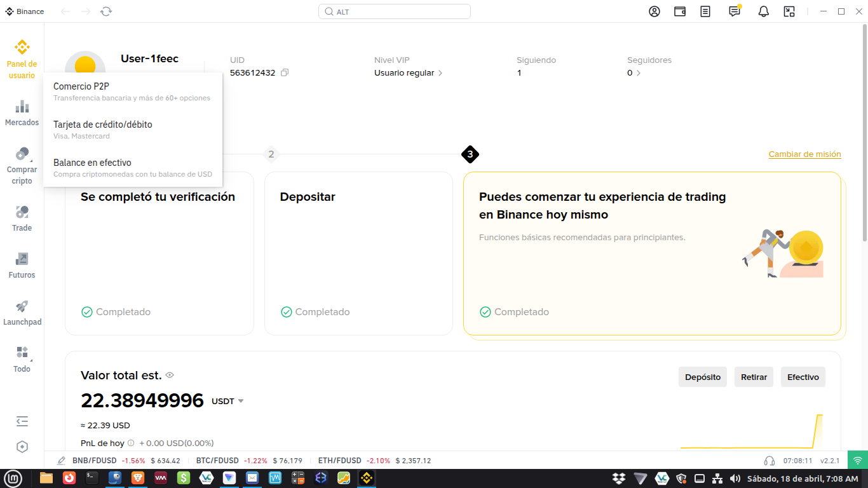Open the trading experience mission card
The width and height of the screenshot is (868, 488).
pos(652,253)
